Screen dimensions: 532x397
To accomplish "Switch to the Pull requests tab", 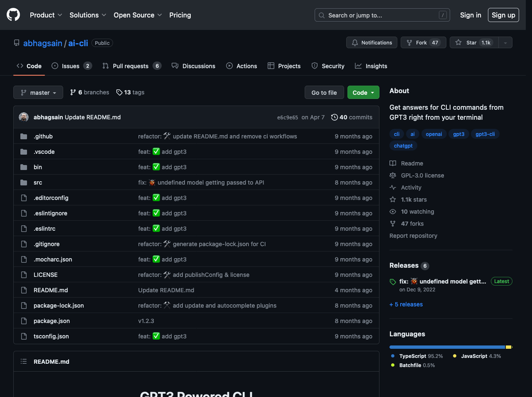I will 131,66.
